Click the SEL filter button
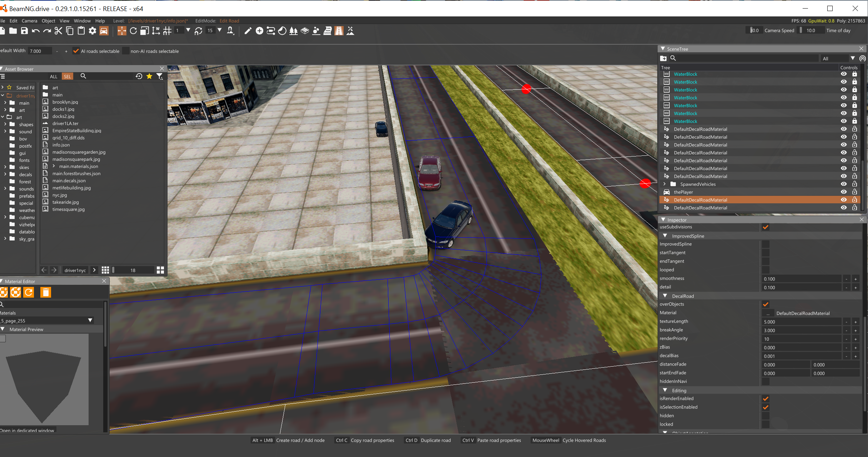The image size is (868, 457). [x=67, y=76]
